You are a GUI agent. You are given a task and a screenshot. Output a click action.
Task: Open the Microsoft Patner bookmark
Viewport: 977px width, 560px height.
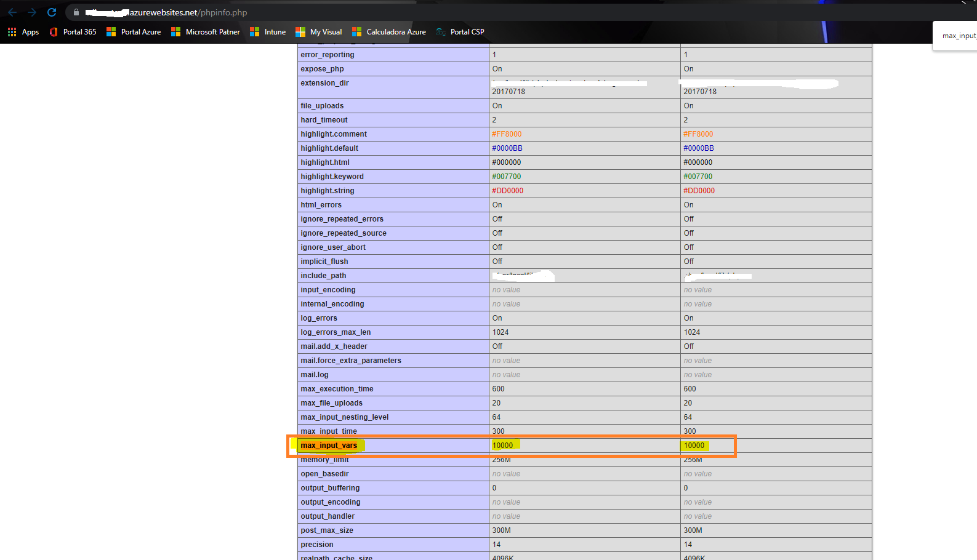pyautogui.click(x=206, y=32)
